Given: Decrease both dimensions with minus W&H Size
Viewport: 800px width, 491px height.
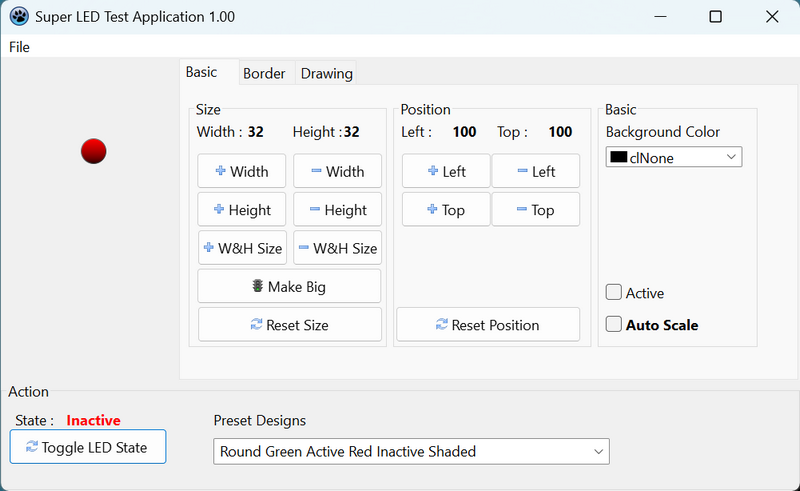Looking at the screenshot, I should [337, 248].
